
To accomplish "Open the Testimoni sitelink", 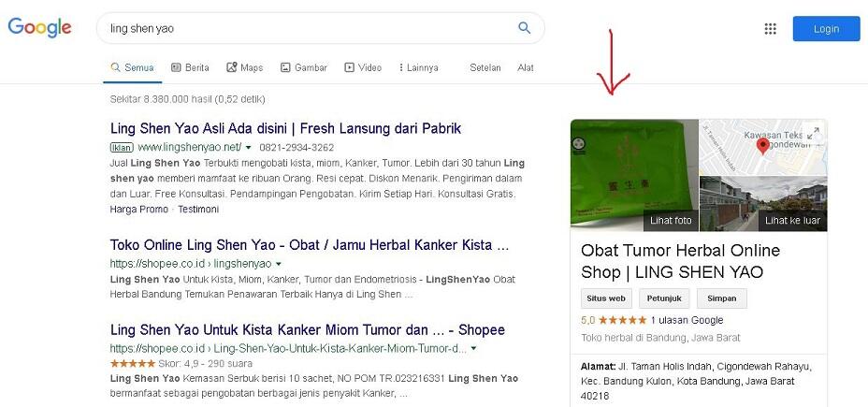I will click(198, 210).
